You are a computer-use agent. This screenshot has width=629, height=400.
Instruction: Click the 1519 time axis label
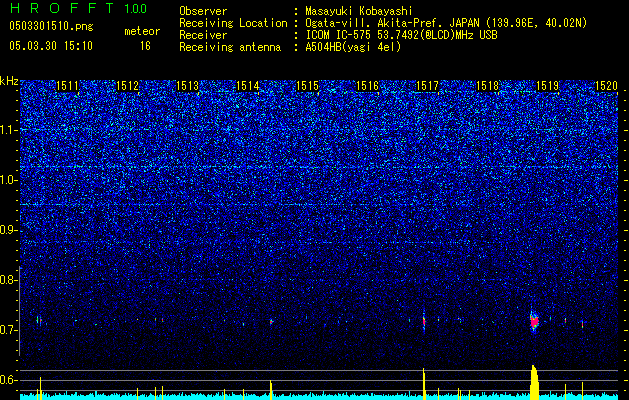tap(548, 86)
